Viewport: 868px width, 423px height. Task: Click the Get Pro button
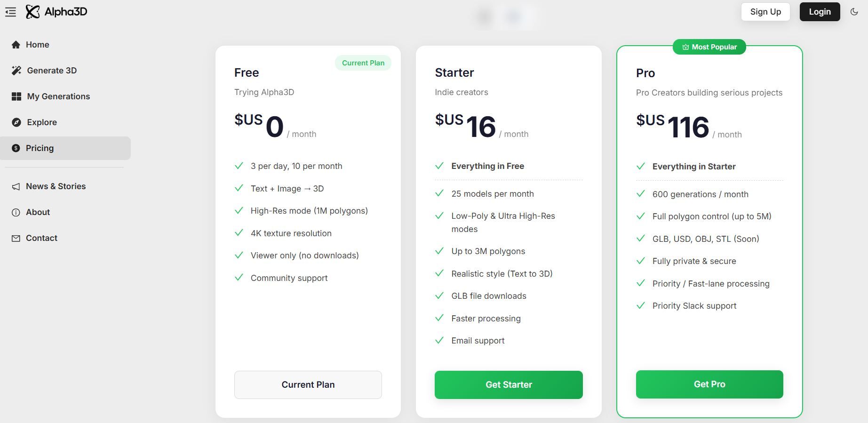click(709, 384)
